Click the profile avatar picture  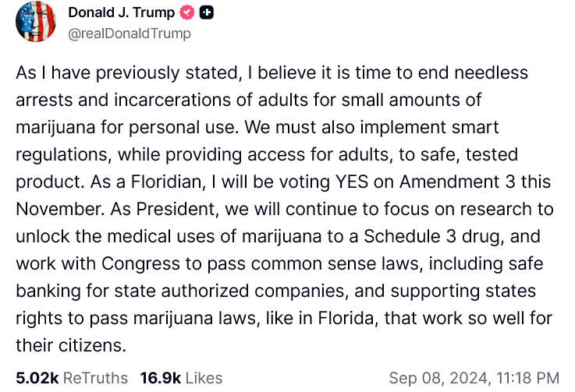35,23
